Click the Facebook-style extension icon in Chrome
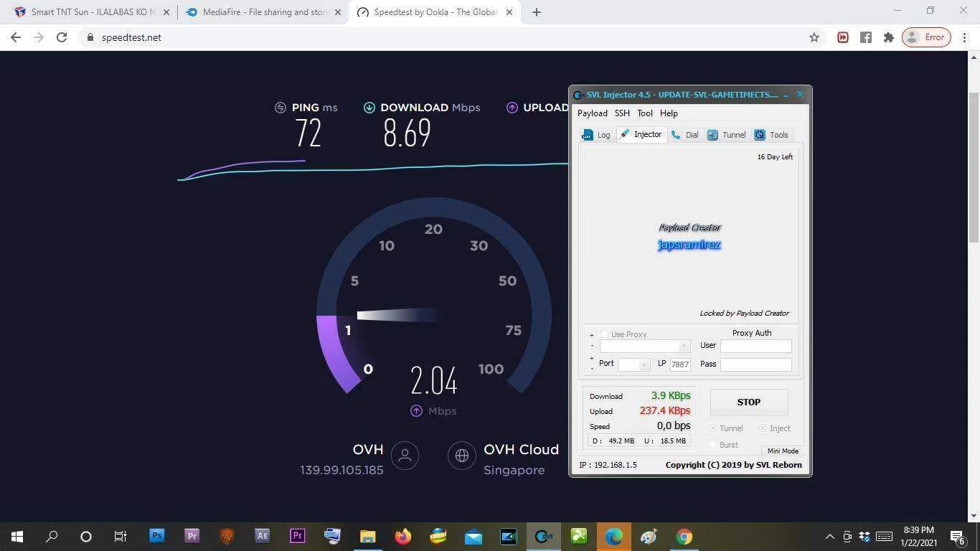 [866, 37]
